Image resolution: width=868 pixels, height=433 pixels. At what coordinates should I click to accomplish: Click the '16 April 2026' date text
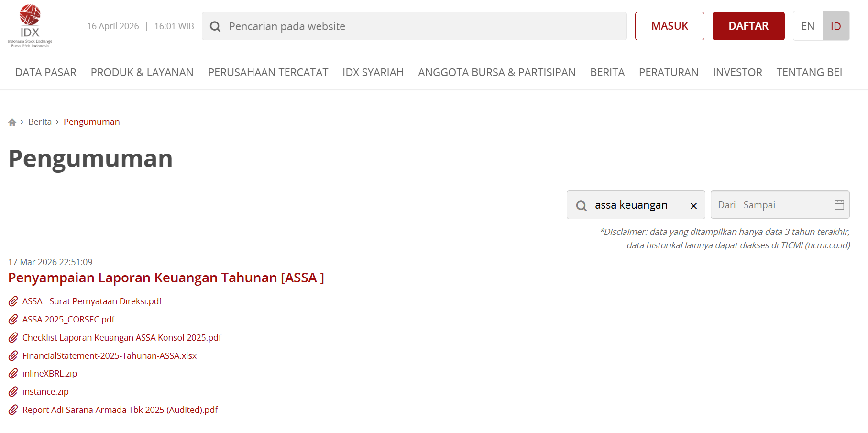pos(113,26)
